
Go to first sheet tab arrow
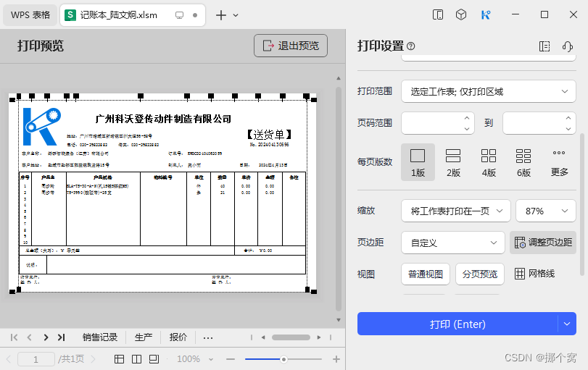14,337
